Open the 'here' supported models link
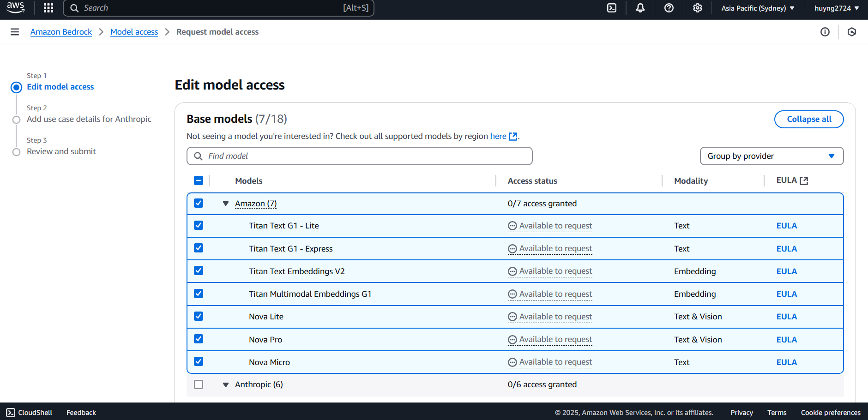 tap(498, 136)
